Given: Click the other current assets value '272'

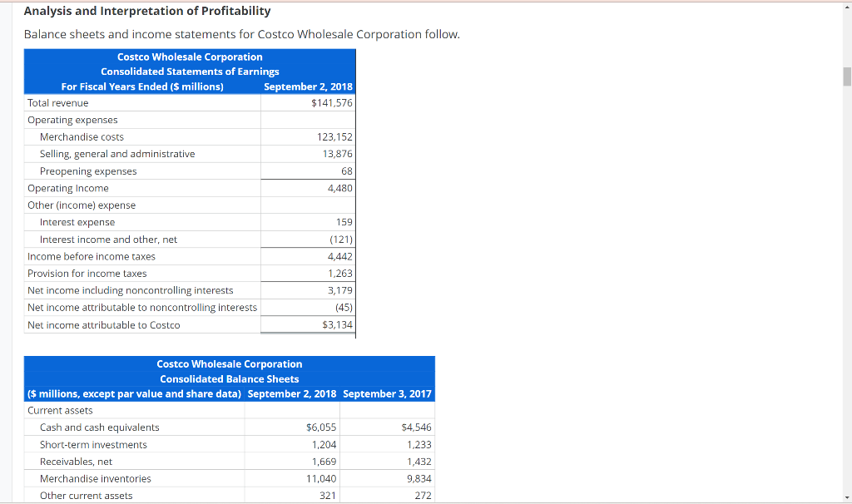Looking at the screenshot, I should pyautogui.click(x=423, y=496).
